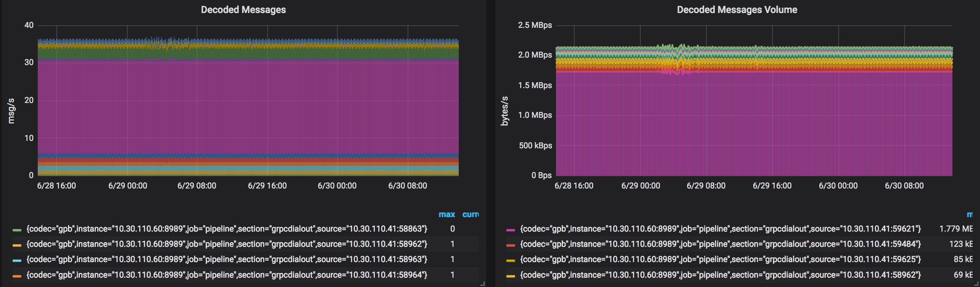980x287 pixels.
Task: Sort the Decoded Messages legend by max column
Action: 447,214
